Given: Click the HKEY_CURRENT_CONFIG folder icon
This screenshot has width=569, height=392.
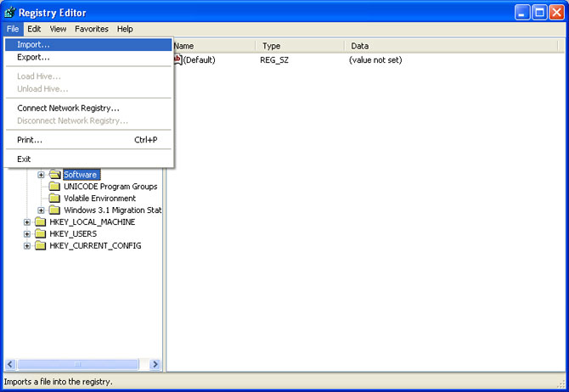Looking at the screenshot, I should (x=41, y=246).
